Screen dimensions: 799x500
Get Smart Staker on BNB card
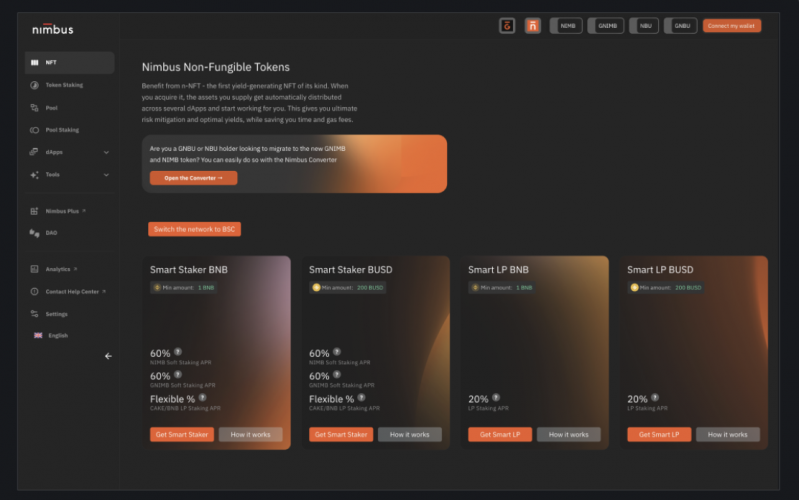coord(182,434)
